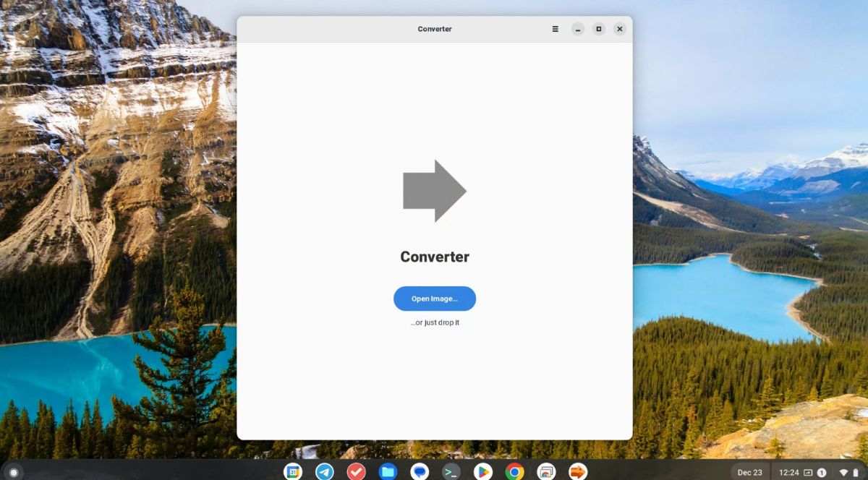Open the Terminal app

pos(450,471)
